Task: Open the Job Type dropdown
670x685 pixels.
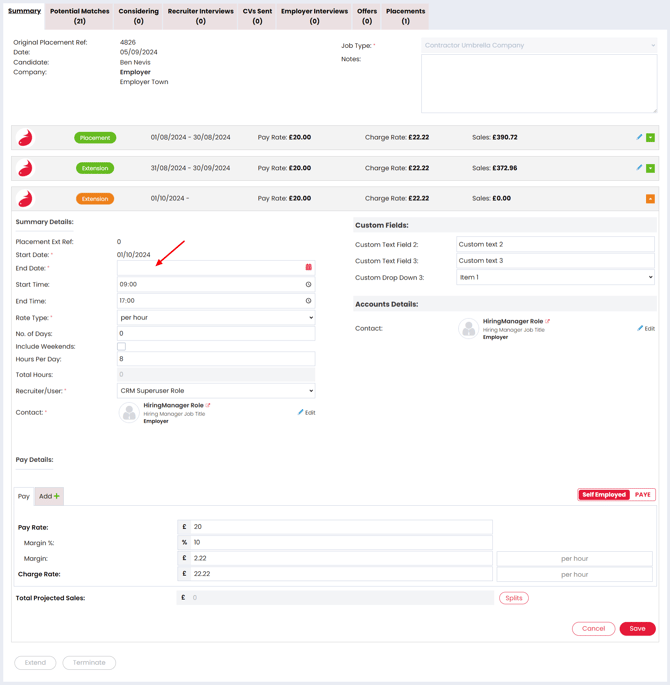Action: pyautogui.click(x=539, y=45)
